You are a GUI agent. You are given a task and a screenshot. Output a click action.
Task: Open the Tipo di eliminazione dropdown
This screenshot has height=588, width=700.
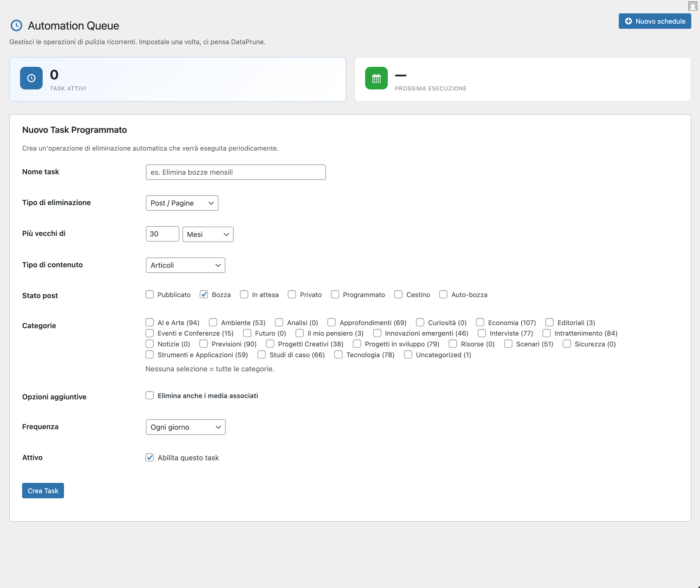(182, 203)
